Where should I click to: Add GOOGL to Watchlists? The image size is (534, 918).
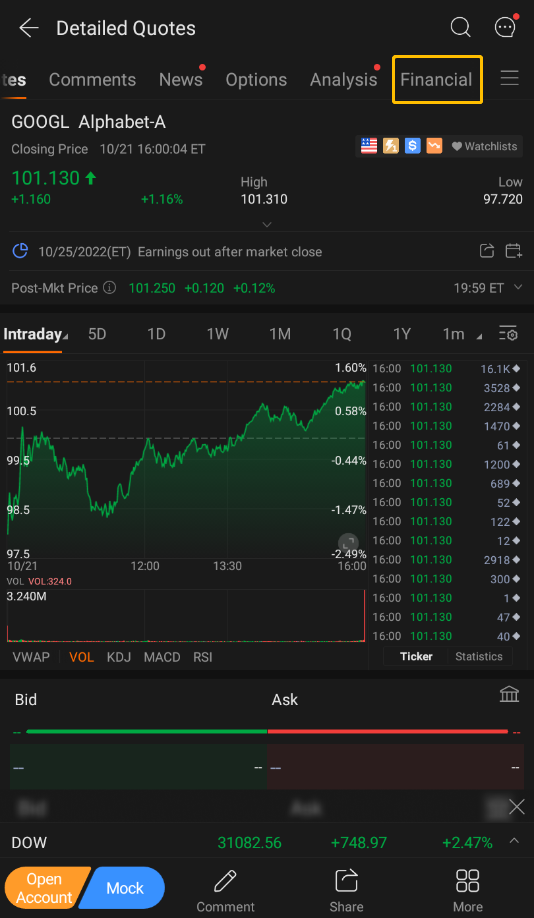(x=484, y=146)
